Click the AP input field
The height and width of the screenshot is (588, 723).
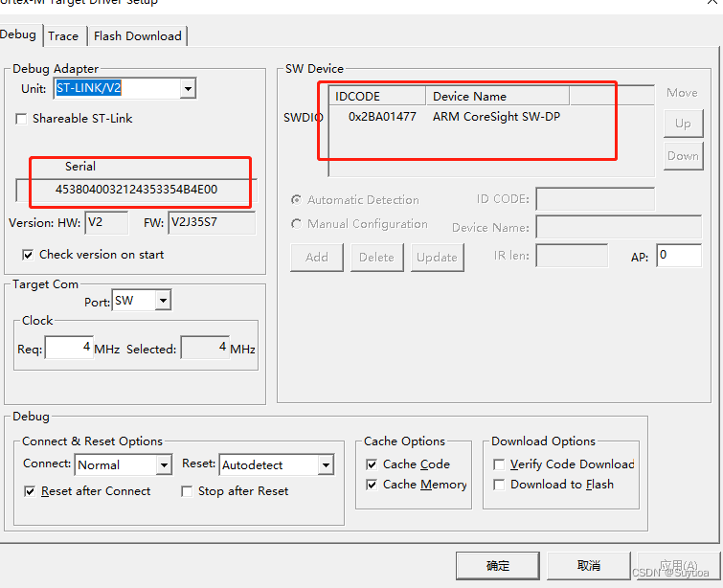(679, 255)
